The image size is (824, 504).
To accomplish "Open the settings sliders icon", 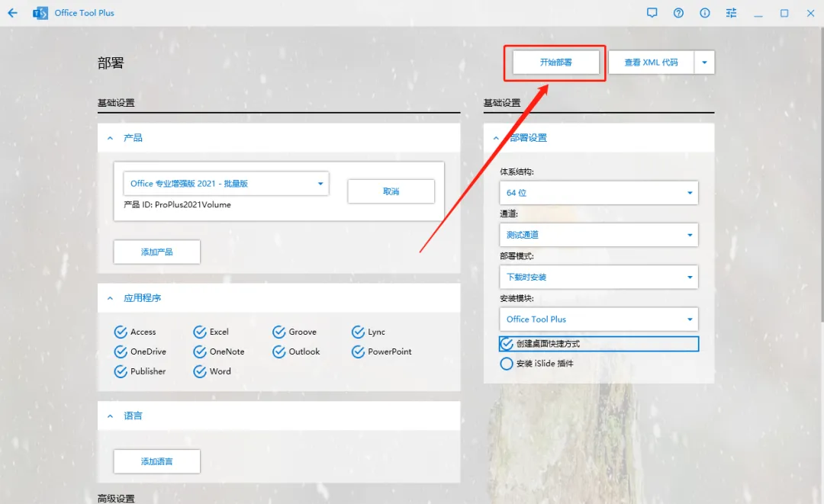I will click(731, 13).
